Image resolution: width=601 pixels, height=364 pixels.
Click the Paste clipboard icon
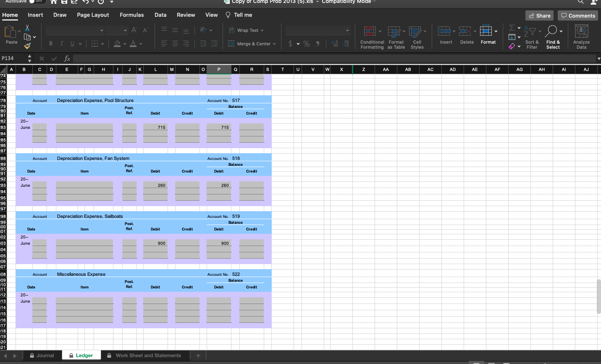pos(10,32)
